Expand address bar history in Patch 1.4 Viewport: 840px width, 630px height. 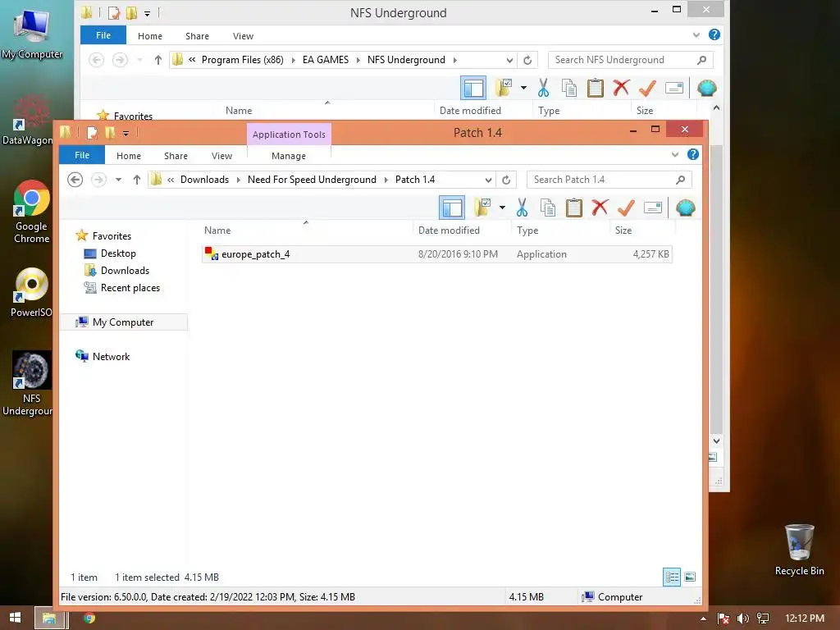pyautogui.click(x=488, y=180)
